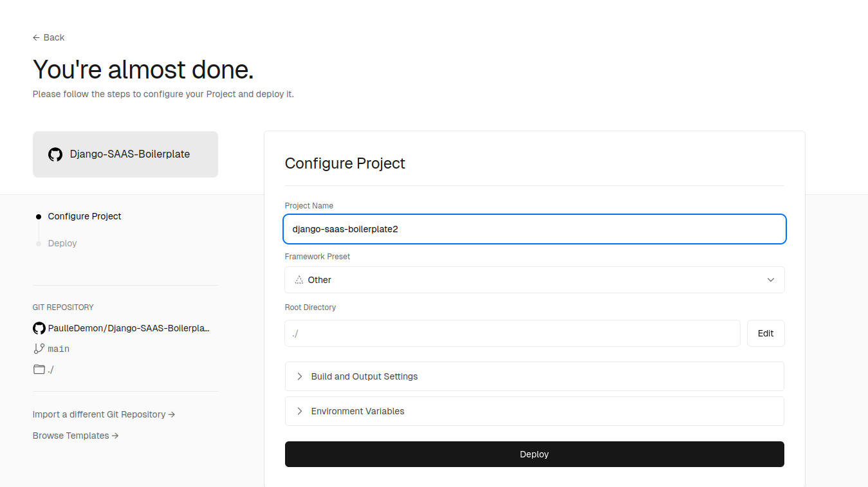This screenshot has height=487, width=868.
Task: Select the Django-SAAS-Boilerplate repository card
Action: point(125,154)
